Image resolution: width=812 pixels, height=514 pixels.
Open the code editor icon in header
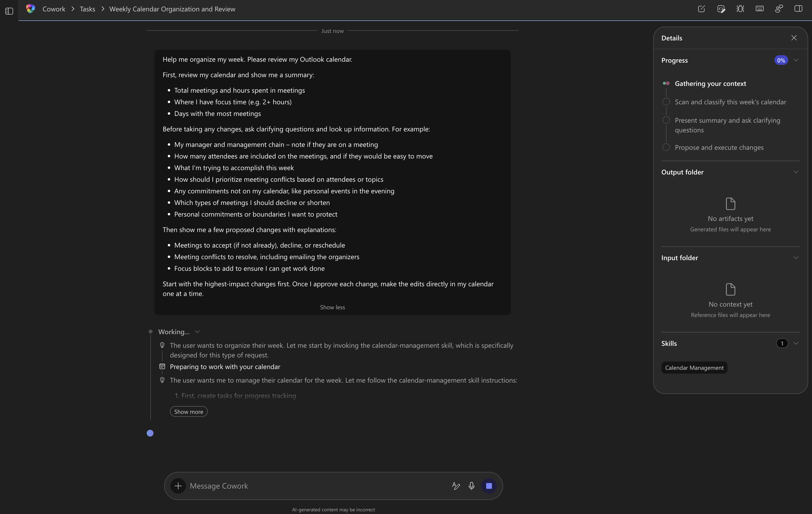point(721,9)
